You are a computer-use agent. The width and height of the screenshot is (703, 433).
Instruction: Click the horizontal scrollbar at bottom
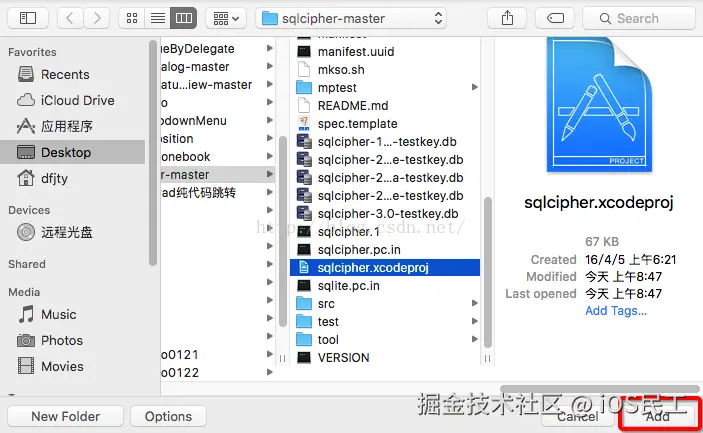[x=600, y=389]
